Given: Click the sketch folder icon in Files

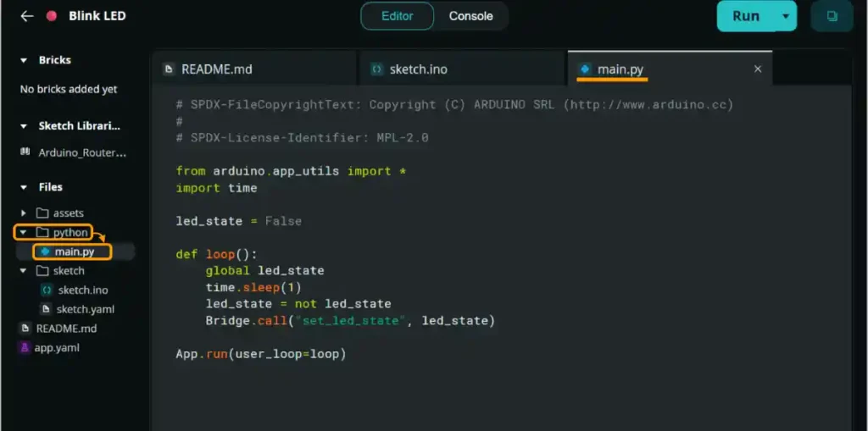Looking at the screenshot, I should point(42,271).
